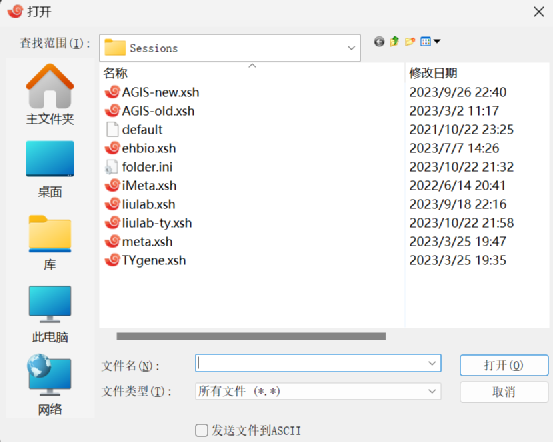Screen dimensions: 553x442
Task: Open the Network (网络) location
Action: tap(50, 385)
